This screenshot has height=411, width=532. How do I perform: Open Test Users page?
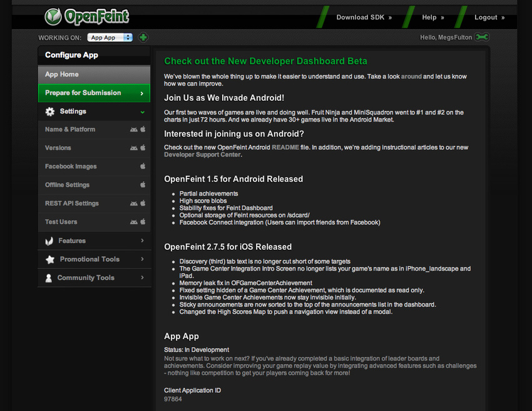(x=94, y=222)
